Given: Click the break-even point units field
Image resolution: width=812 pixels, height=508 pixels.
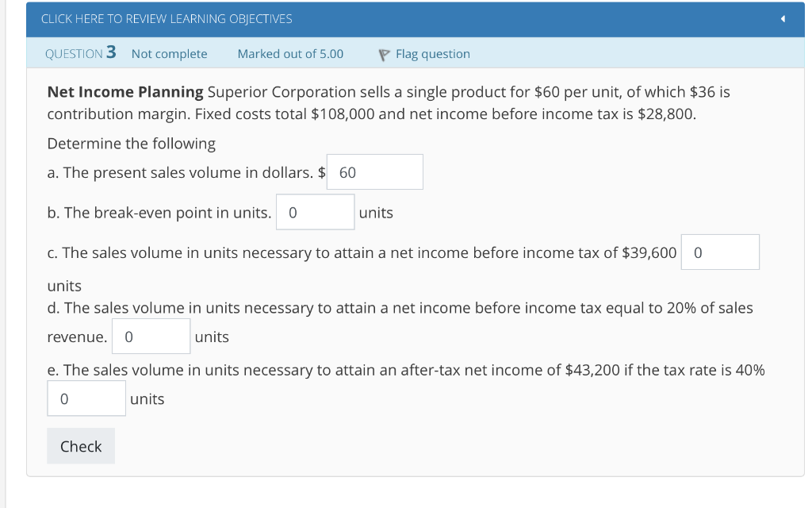Looking at the screenshot, I should pyautogui.click(x=315, y=212).
